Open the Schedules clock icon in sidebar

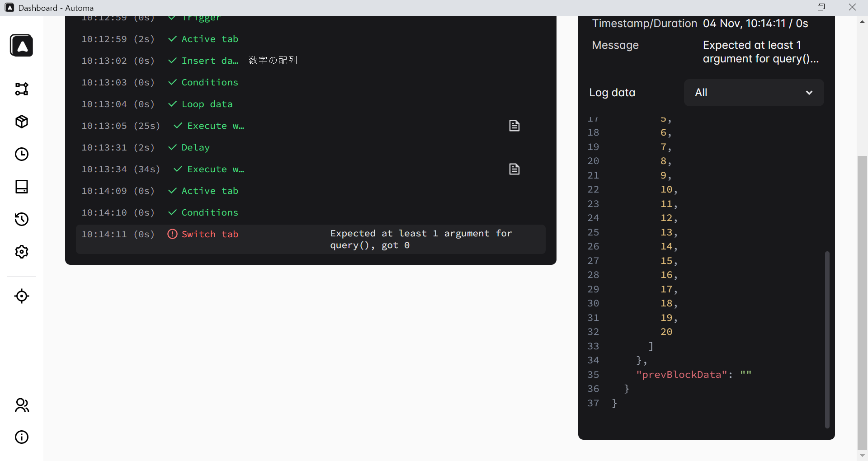coord(21,154)
